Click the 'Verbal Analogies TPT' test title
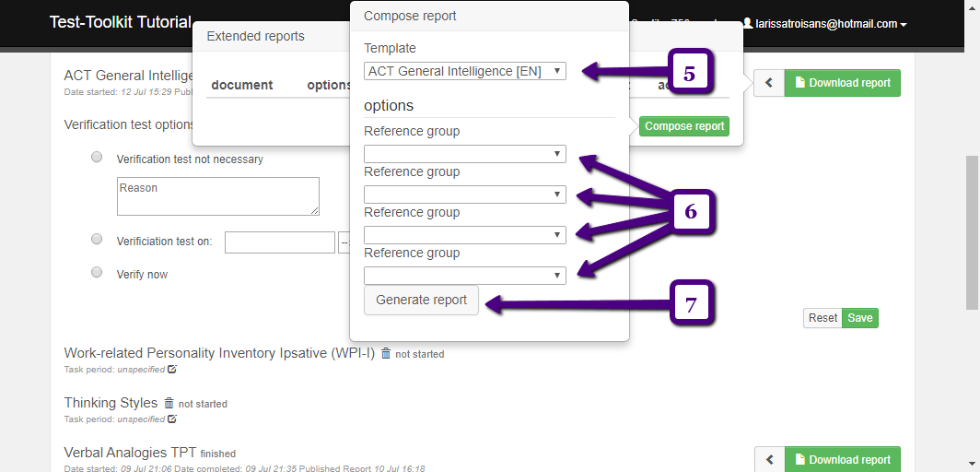This screenshot has height=472, width=980. pyautogui.click(x=130, y=453)
